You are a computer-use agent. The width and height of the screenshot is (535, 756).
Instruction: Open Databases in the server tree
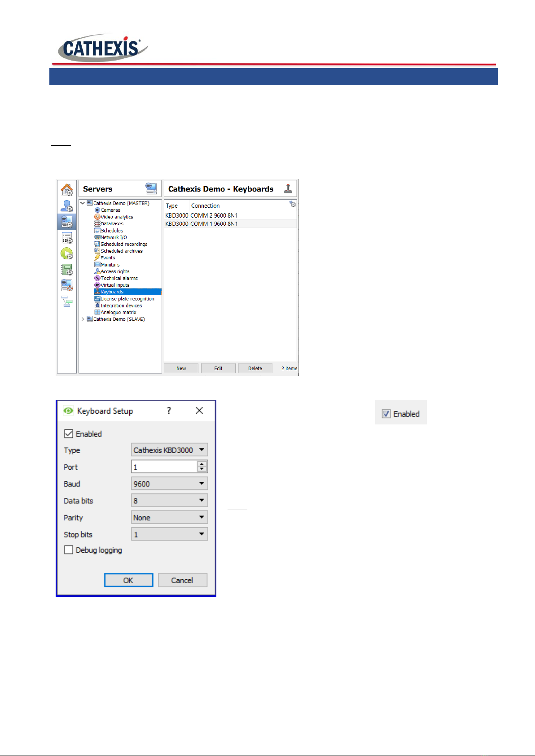(112, 223)
